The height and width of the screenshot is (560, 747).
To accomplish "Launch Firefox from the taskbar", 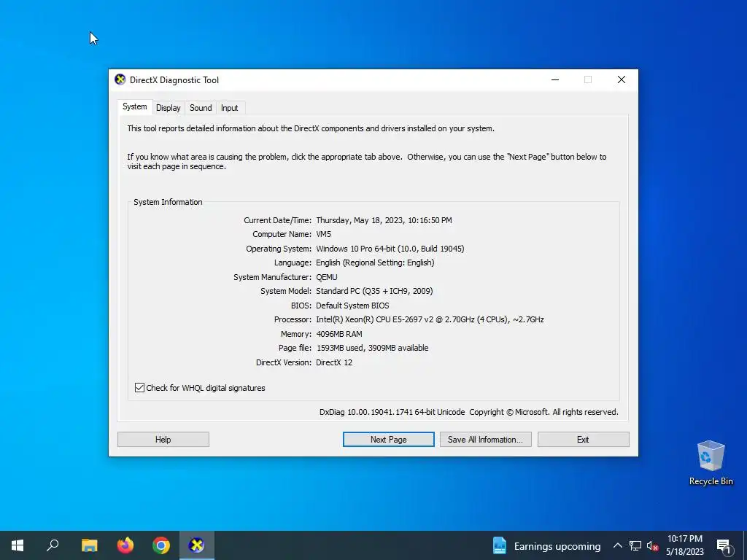I will point(125,545).
